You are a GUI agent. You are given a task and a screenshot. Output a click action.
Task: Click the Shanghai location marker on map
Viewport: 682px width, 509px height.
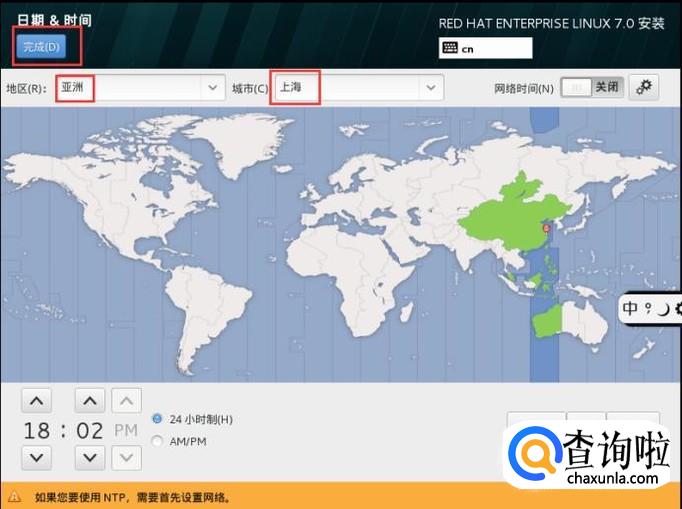pyautogui.click(x=547, y=228)
